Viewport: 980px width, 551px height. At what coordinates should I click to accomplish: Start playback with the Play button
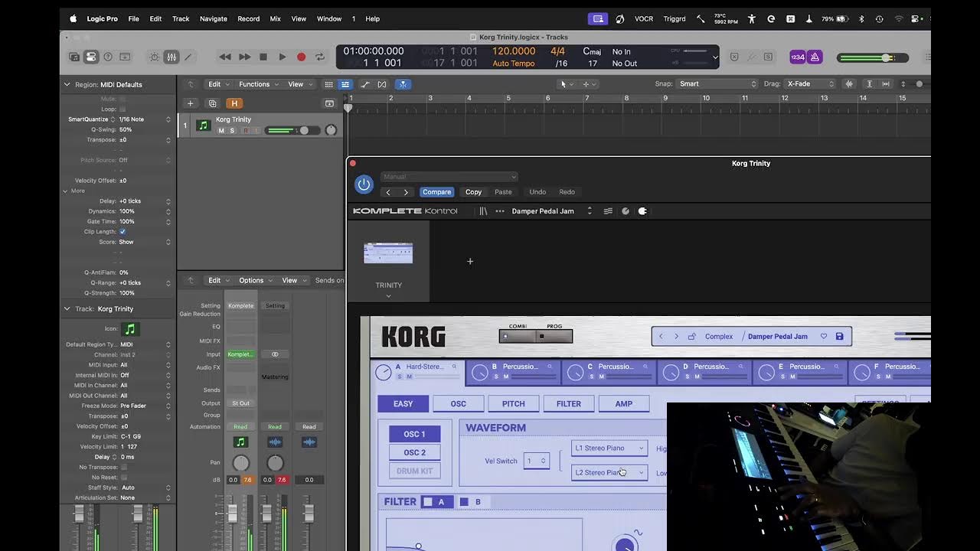283,57
